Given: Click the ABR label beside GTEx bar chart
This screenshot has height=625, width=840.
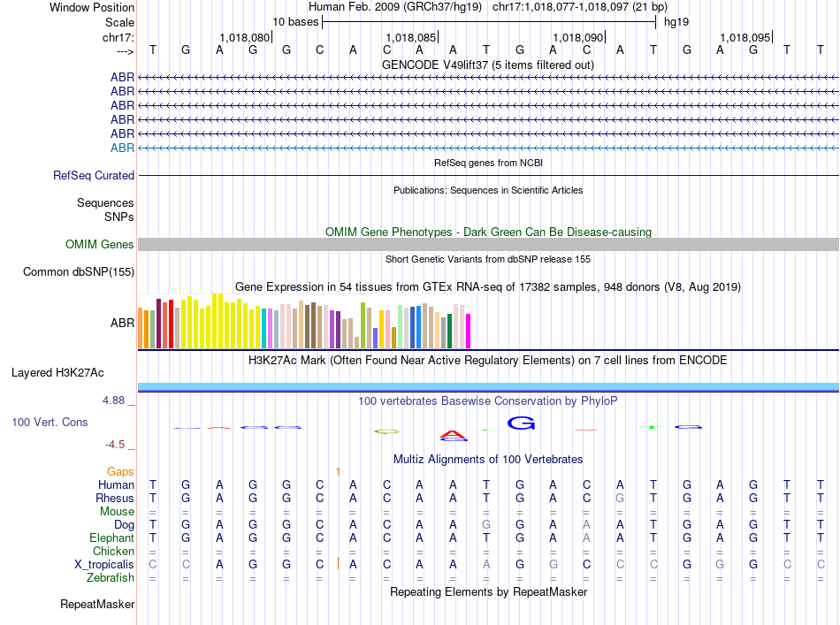Looking at the screenshot, I should click(x=122, y=323).
